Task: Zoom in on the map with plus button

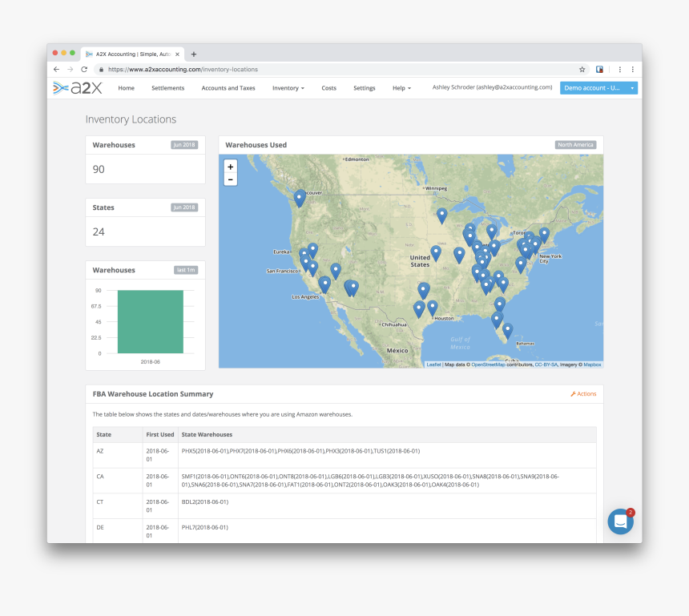Action: tap(231, 167)
